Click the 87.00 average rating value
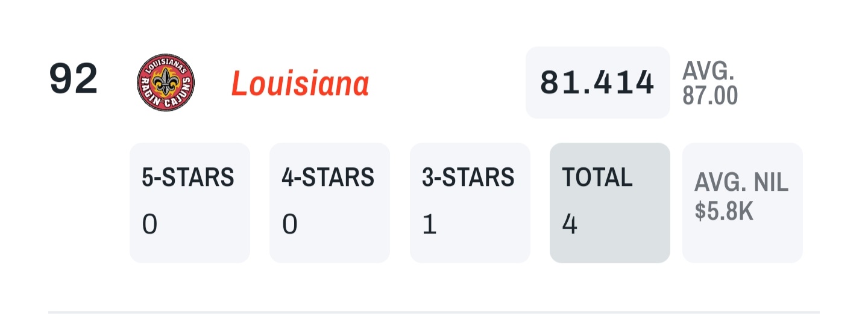The height and width of the screenshot is (316, 868). click(710, 96)
